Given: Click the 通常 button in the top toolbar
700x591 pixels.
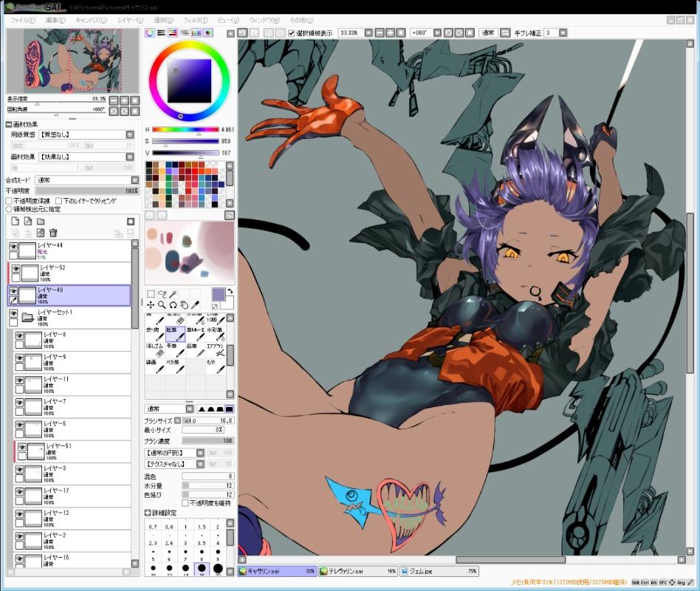Looking at the screenshot, I should [x=488, y=33].
